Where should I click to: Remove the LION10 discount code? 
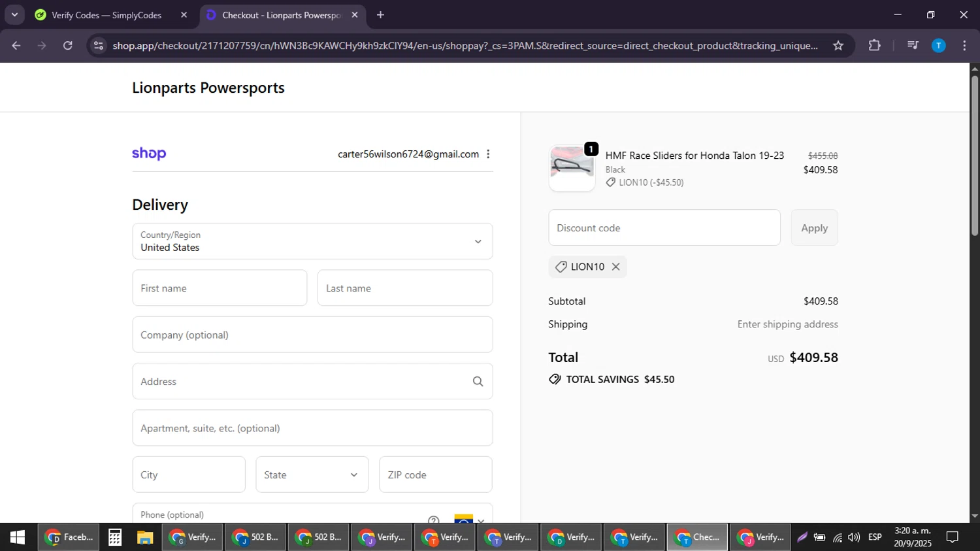coord(615,267)
